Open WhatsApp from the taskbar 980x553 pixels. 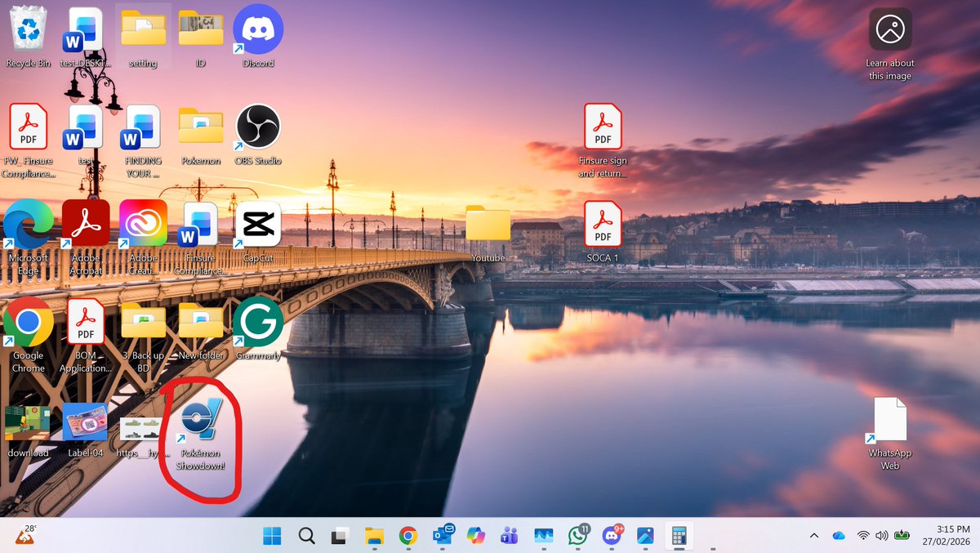[578, 536]
